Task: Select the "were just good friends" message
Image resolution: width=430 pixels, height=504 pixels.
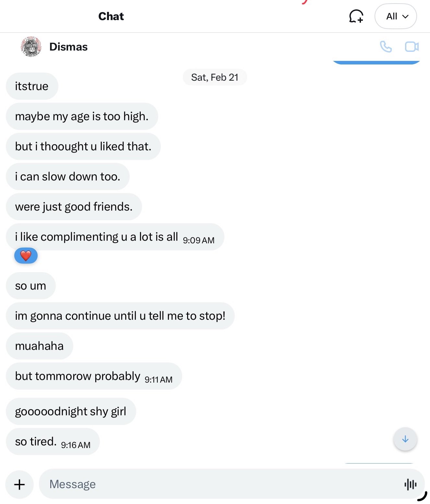Action: 74,207
